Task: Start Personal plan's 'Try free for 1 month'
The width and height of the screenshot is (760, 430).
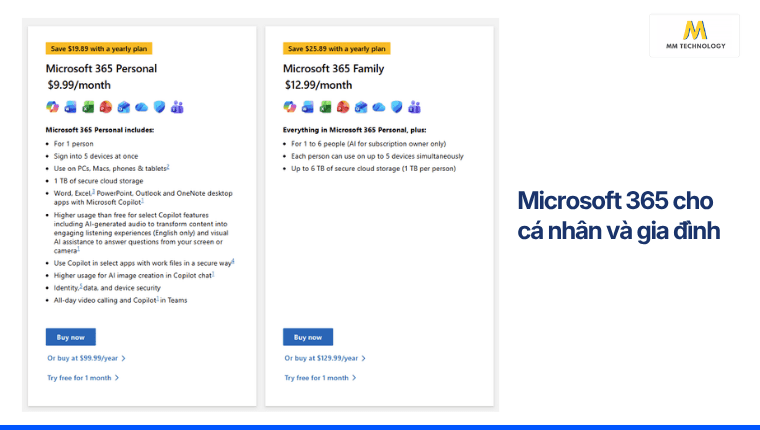Action: coord(83,378)
